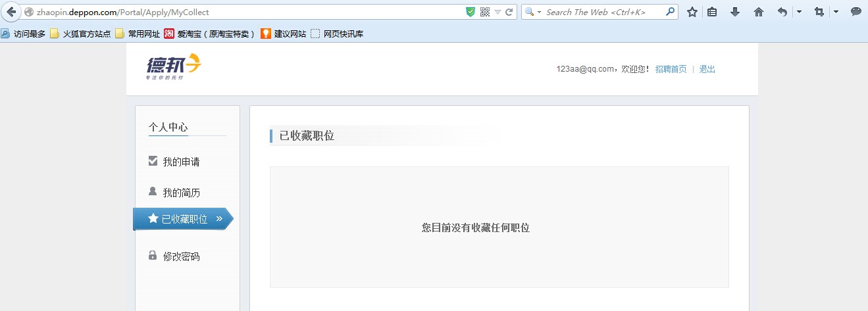Click the star icon beside 已收藏职位
Screen dimensions: 868x311
tap(153, 218)
